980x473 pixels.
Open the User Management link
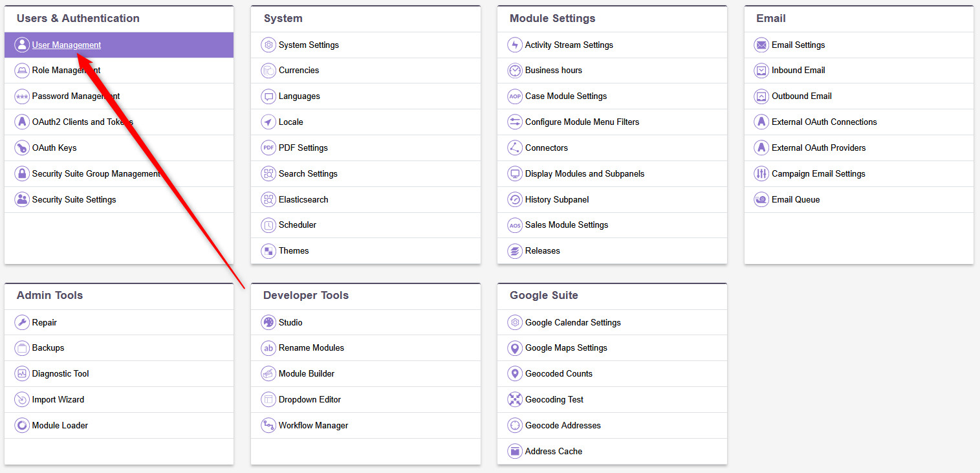point(67,45)
